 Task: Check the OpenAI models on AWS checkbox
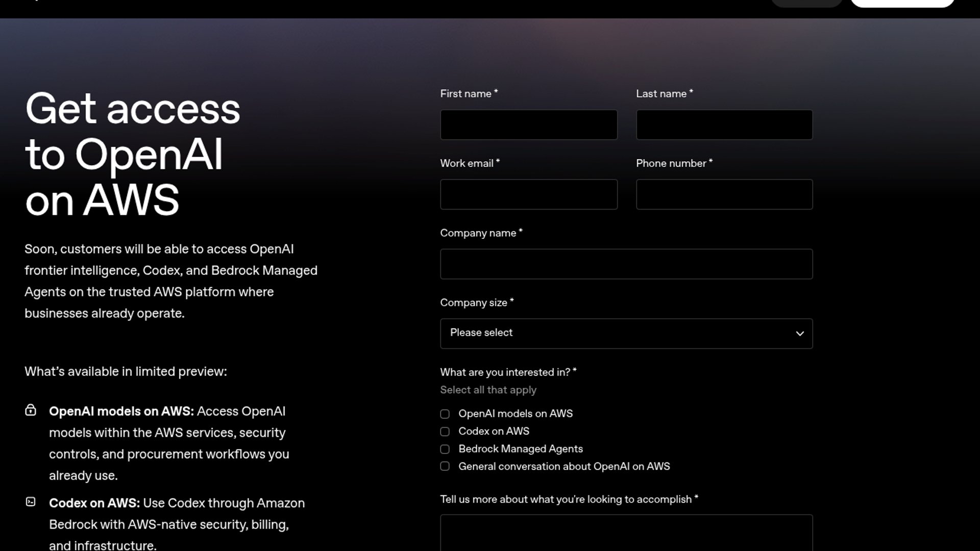[x=445, y=414]
